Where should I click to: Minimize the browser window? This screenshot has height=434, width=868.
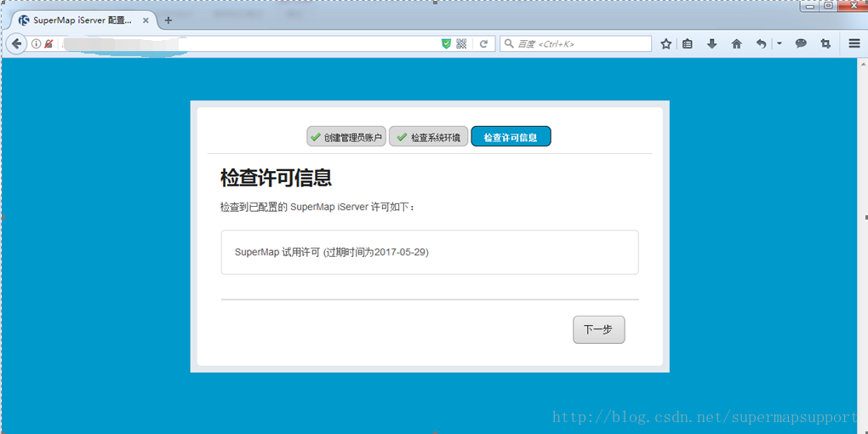(x=810, y=6)
